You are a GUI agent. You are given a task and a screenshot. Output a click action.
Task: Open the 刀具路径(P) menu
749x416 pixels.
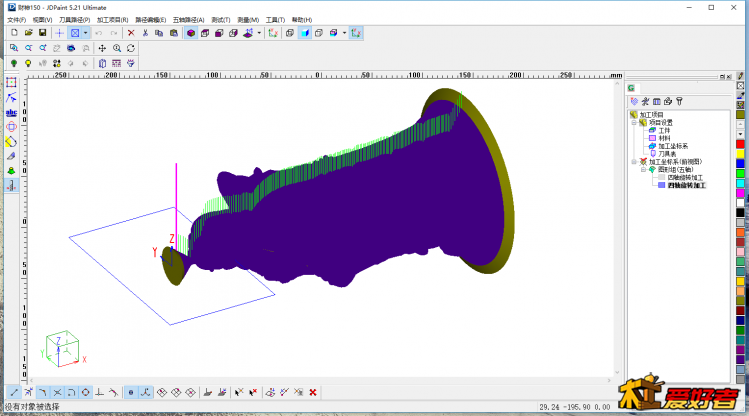(75, 20)
